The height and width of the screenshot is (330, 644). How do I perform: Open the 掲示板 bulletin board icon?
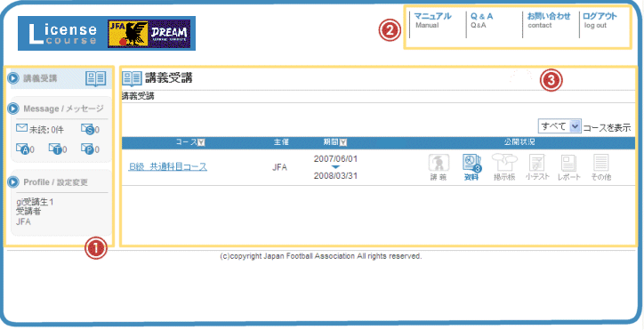click(504, 168)
